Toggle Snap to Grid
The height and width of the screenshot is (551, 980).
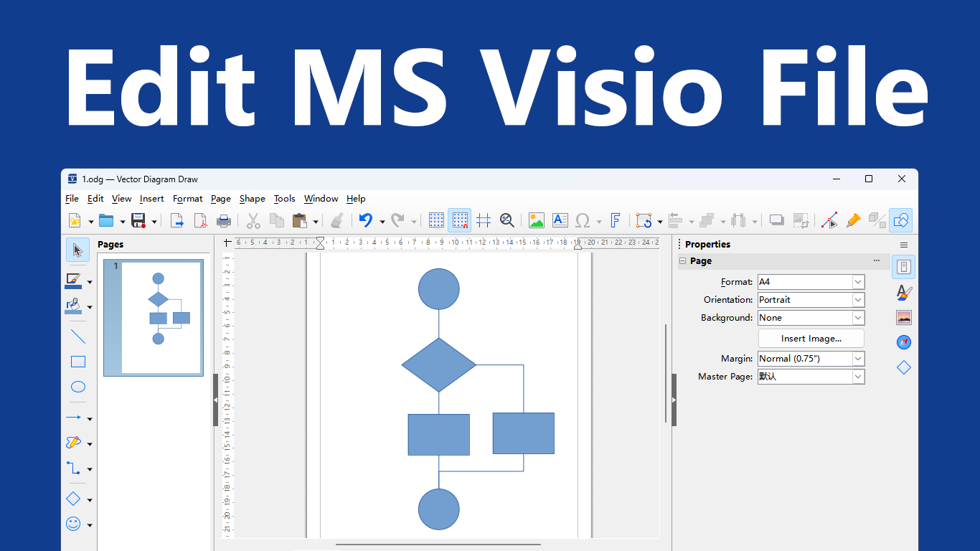click(x=460, y=221)
